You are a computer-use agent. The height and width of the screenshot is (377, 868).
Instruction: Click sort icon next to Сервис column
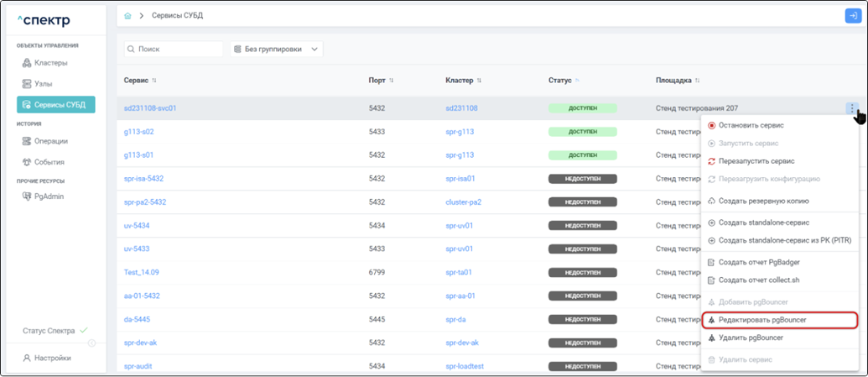click(x=154, y=81)
